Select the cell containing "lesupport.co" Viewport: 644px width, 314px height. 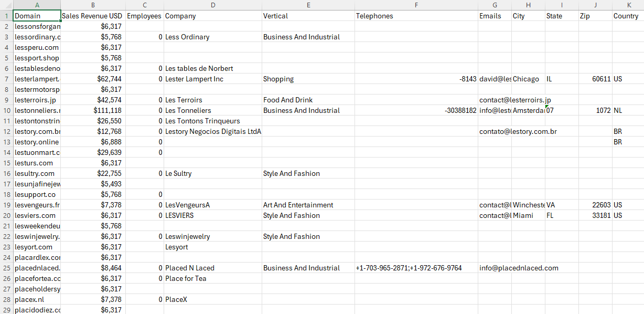point(37,194)
